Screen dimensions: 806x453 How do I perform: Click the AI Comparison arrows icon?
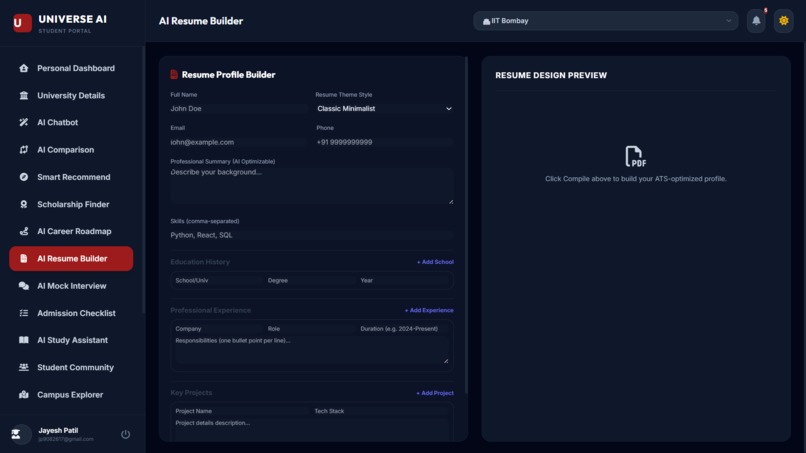point(24,150)
